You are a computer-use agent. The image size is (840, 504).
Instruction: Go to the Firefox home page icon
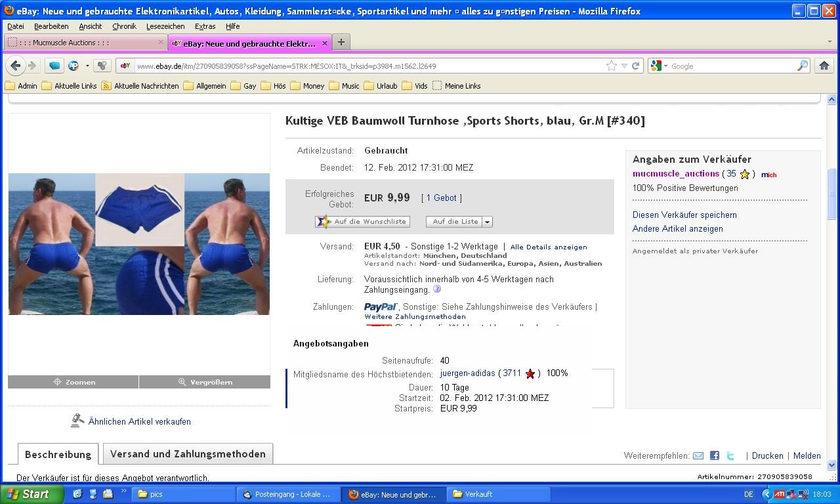[824, 66]
